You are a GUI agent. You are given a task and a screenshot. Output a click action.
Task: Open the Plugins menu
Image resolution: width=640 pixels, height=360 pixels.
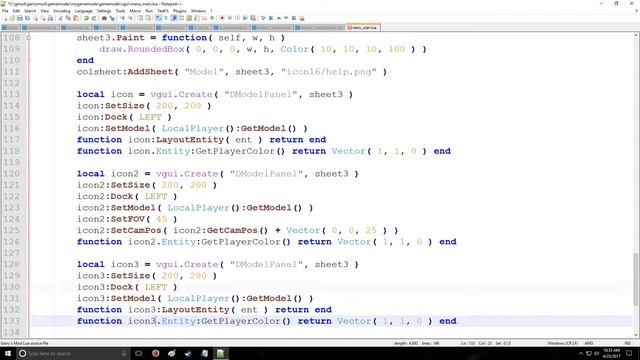180,11
